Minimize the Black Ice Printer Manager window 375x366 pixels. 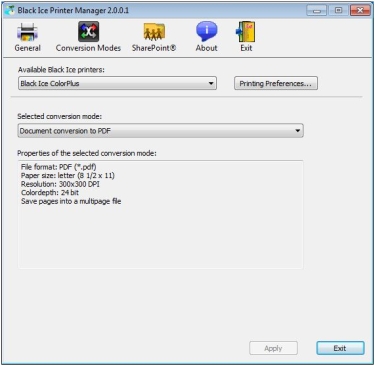point(316,11)
